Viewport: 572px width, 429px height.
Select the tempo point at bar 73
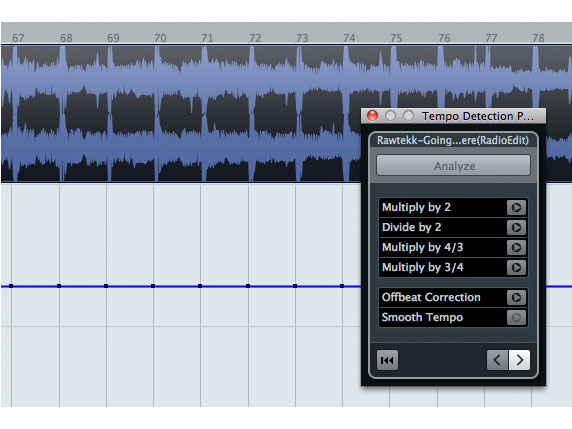pyautogui.click(x=295, y=286)
